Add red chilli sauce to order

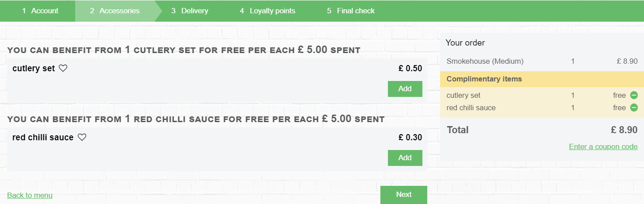pyautogui.click(x=405, y=158)
